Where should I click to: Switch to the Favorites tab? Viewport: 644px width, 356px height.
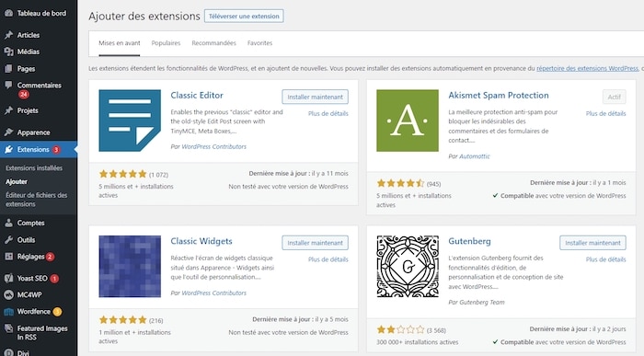(x=259, y=43)
